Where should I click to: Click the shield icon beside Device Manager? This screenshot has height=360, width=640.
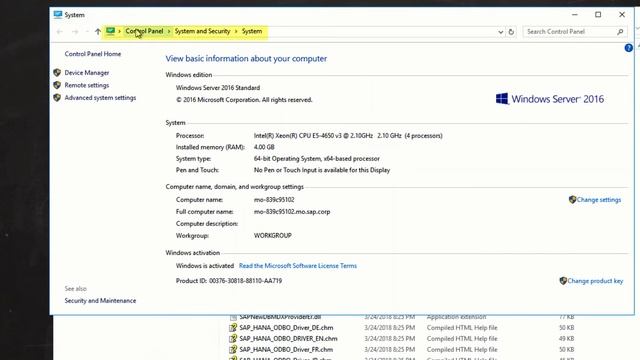[57, 73]
